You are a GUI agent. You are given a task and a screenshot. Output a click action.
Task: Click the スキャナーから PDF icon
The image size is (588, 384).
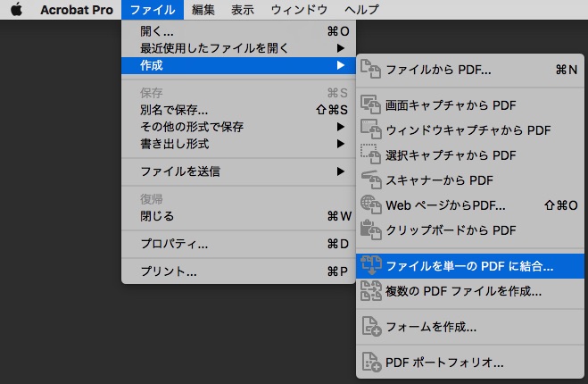(x=371, y=179)
